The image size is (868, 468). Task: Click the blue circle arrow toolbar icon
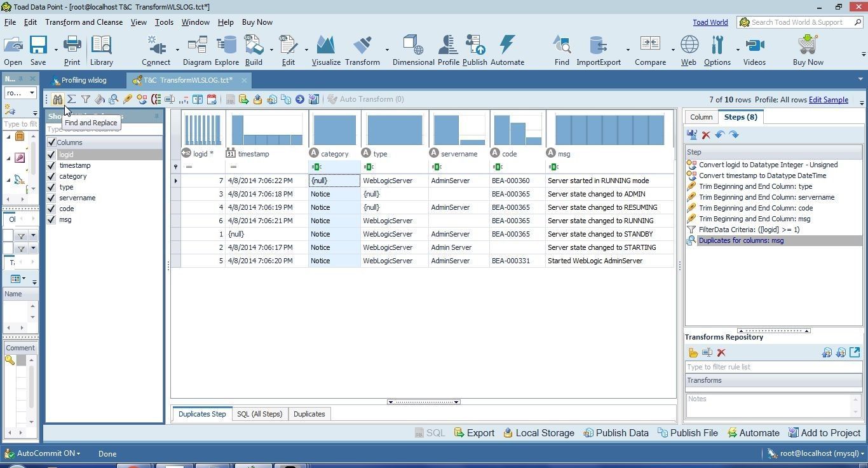(x=300, y=99)
